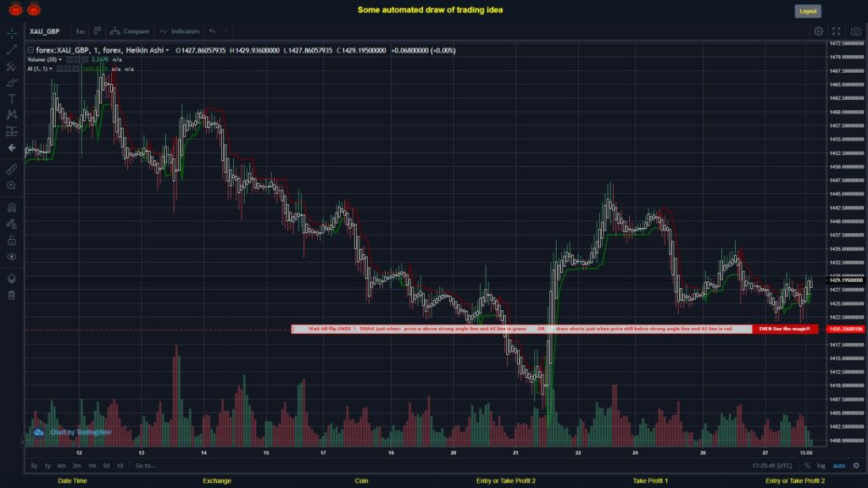Viewport: 868px width, 488px height.
Task: Activate the zoom in tool
Action: click(x=12, y=186)
